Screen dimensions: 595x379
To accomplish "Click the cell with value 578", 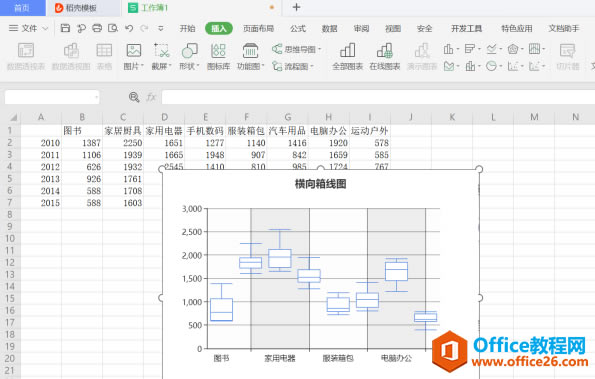I will tap(370, 143).
